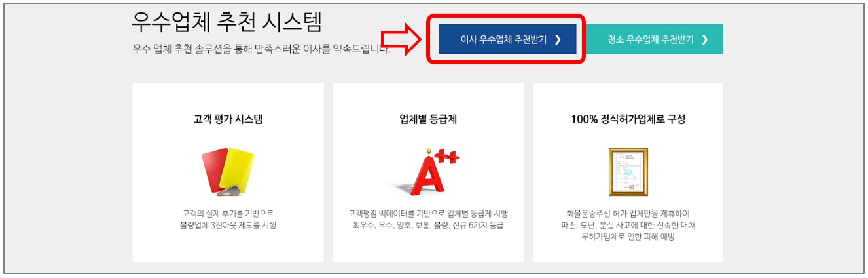Viewport: 868px width, 278px height.
Task: Click the whistle icon below the cards
Action: coord(229,191)
